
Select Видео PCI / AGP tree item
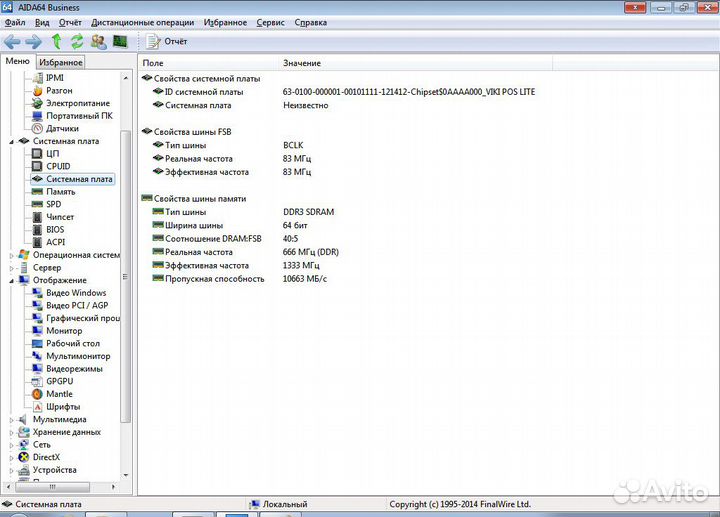[x=77, y=305]
